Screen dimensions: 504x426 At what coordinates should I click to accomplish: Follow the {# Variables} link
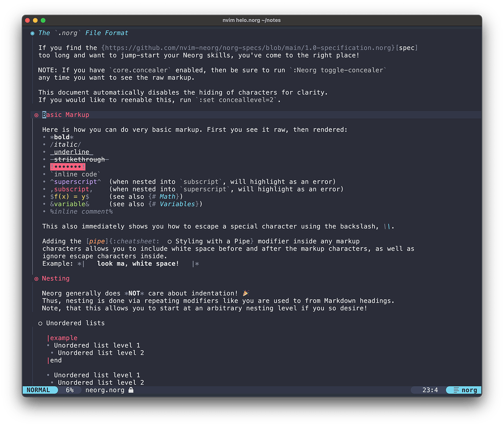pos(177,204)
